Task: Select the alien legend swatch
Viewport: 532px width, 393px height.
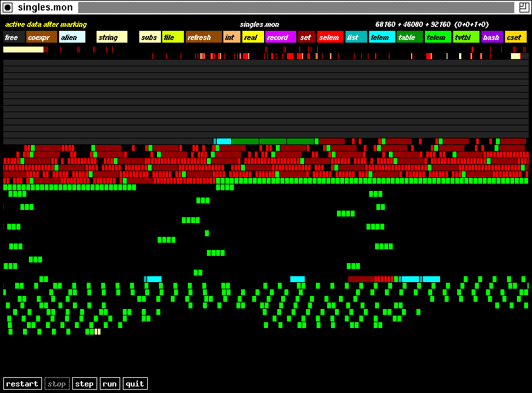Action: click(72, 37)
